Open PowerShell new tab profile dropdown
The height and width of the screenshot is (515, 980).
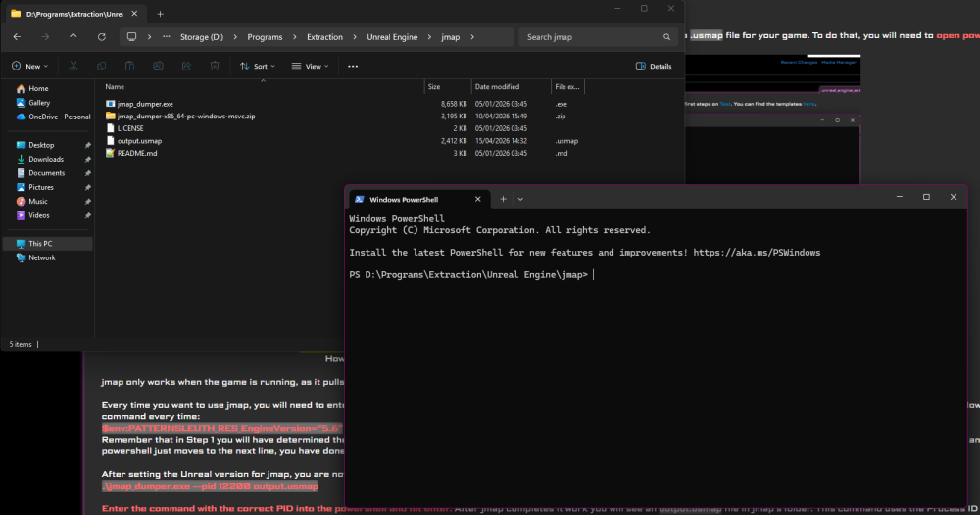[x=520, y=199]
